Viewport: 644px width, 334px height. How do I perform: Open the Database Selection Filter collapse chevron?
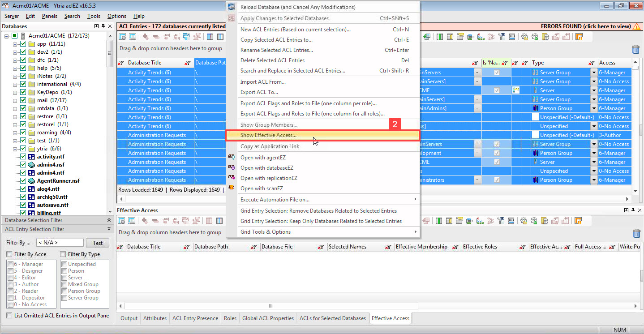point(108,220)
